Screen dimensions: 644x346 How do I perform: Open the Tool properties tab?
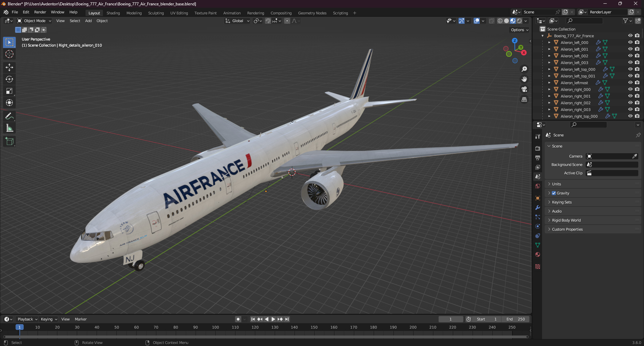point(538,136)
